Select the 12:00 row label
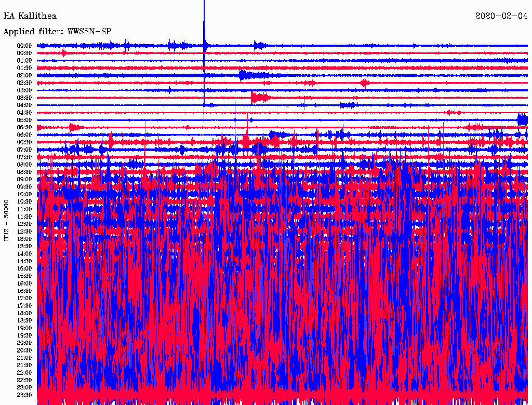 [24, 224]
